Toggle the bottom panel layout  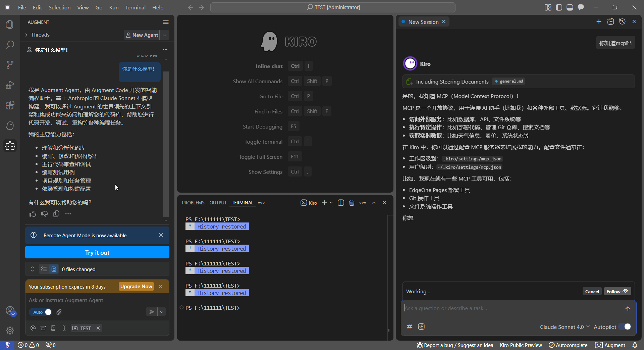click(570, 7)
